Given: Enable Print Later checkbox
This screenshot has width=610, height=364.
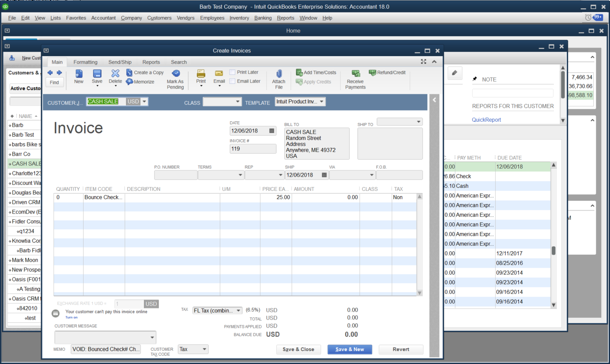Looking at the screenshot, I should (232, 72).
